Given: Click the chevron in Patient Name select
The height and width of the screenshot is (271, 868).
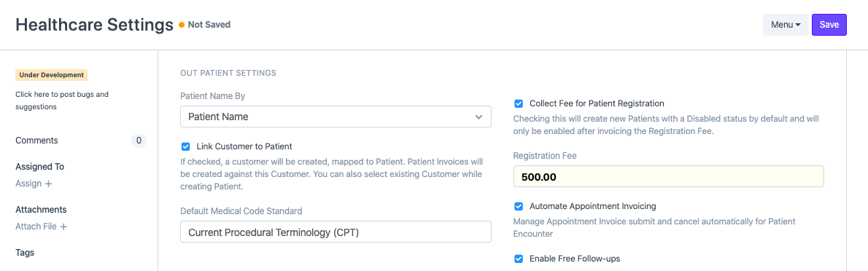Looking at the screenshot, I should pyautogui.click(x=478, y=117).
